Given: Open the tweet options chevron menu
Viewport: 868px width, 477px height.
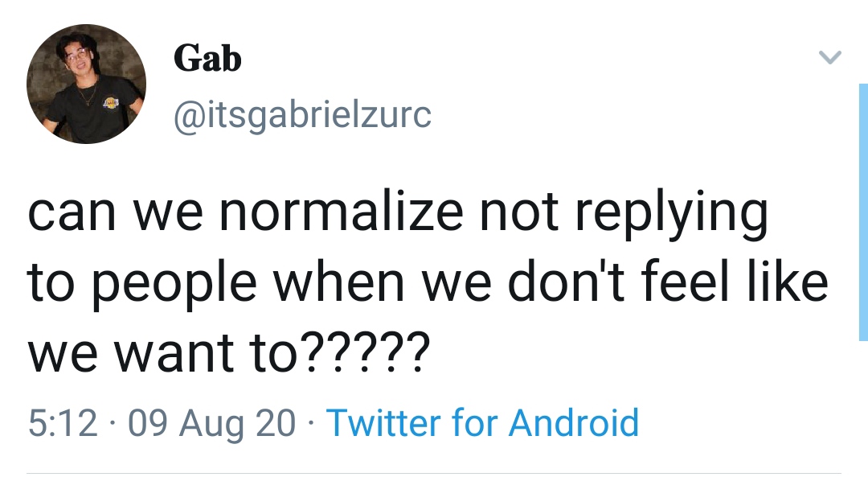Looking at the screenshot, I should point(829,58).
